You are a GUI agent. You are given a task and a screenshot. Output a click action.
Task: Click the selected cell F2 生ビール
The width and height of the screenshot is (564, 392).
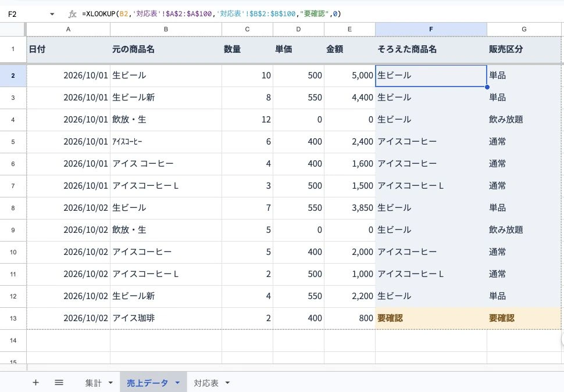coord(431,75)
